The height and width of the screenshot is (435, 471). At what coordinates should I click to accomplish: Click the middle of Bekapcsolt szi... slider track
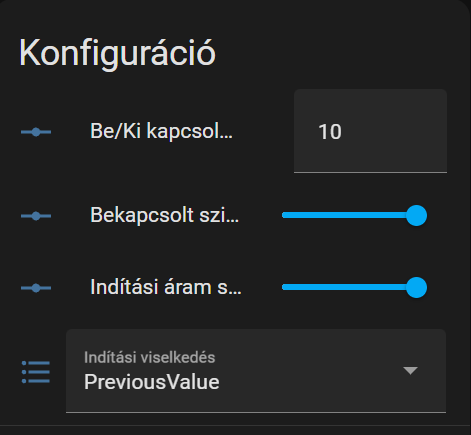point(349,215)
